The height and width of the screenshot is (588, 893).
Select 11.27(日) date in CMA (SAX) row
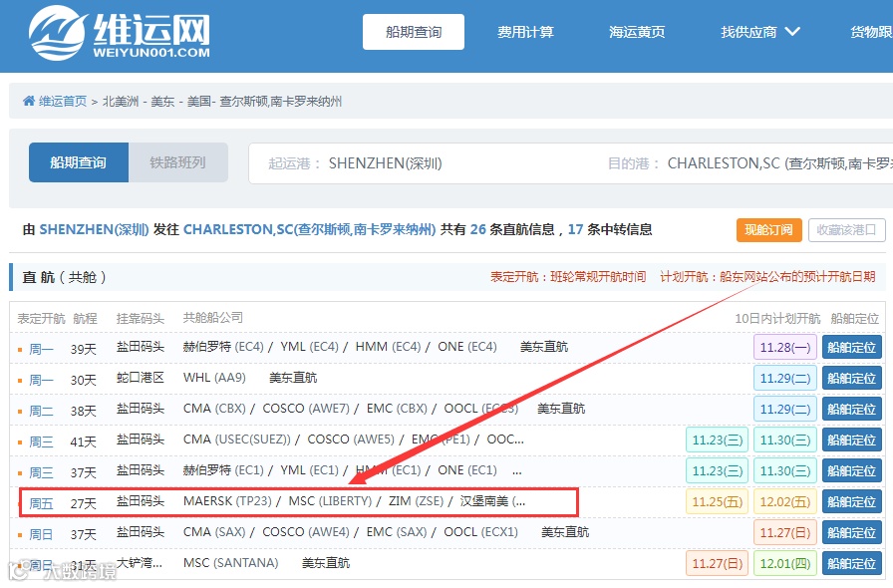pos(785,532)
